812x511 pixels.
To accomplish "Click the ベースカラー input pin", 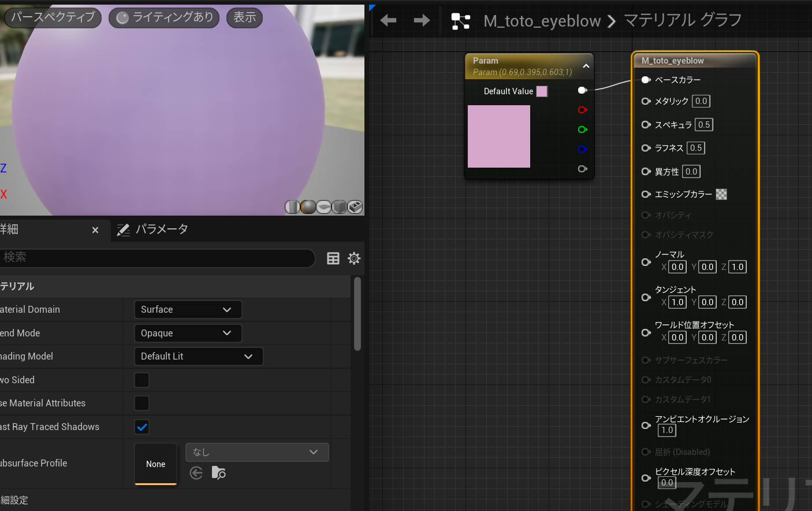I will tap(646, 80).
